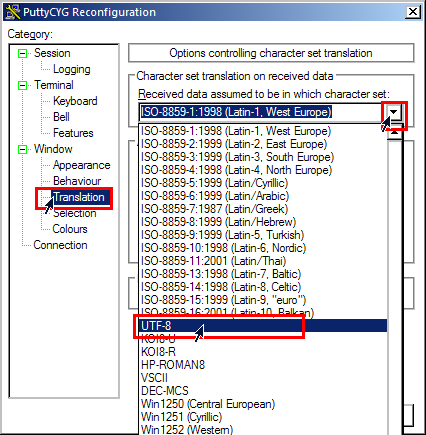Click the dropdown list scrollbar track
Image resolution: width=426 pixels, height=435 pixels.
click(395, 287)
